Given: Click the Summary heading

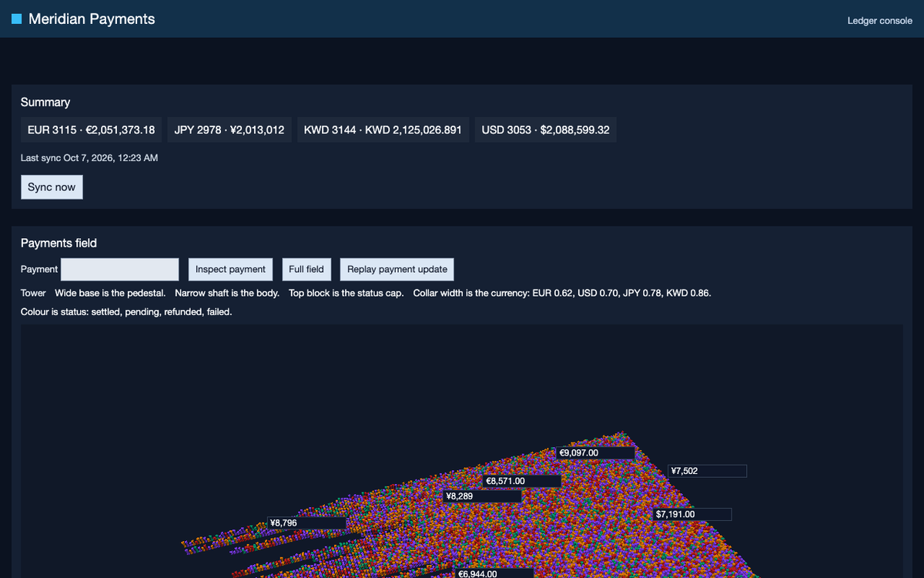Looking at the screenshot, I should [x=45, y=102].
